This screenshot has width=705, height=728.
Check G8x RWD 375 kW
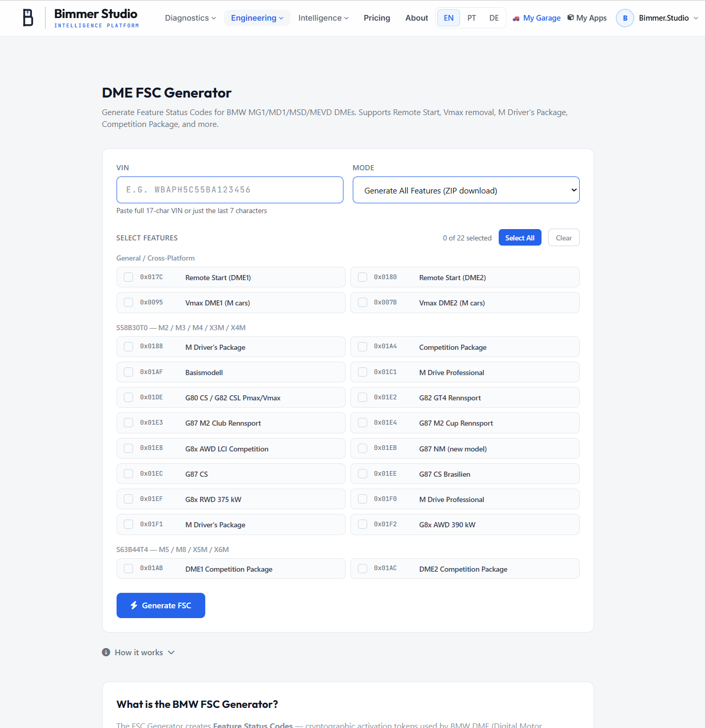(x=128, y=499)
